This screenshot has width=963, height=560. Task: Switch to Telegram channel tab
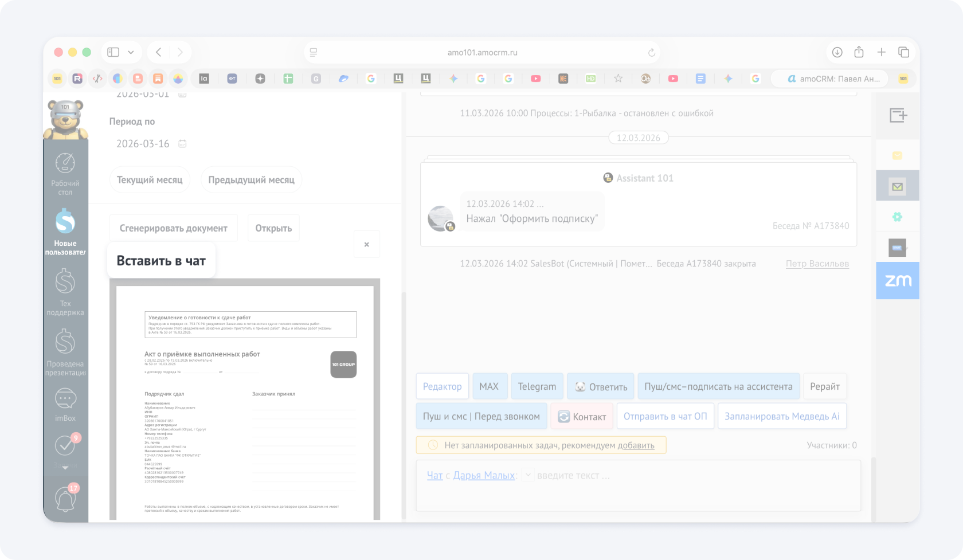click(537, 386)
